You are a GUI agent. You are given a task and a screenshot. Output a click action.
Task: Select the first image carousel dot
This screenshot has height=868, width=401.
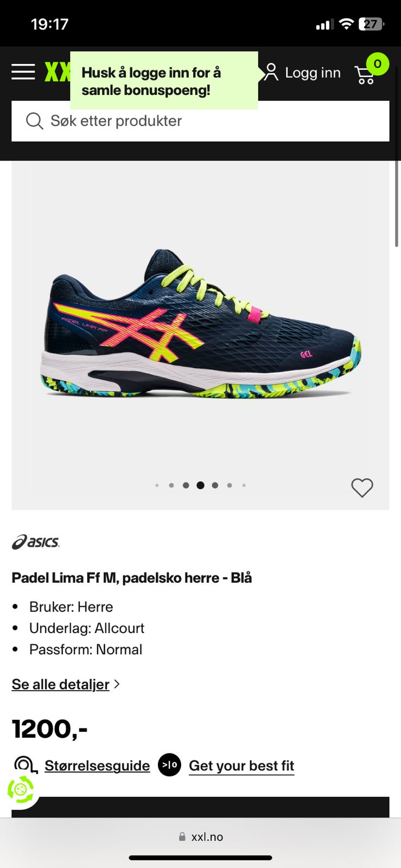coord(157,486)
